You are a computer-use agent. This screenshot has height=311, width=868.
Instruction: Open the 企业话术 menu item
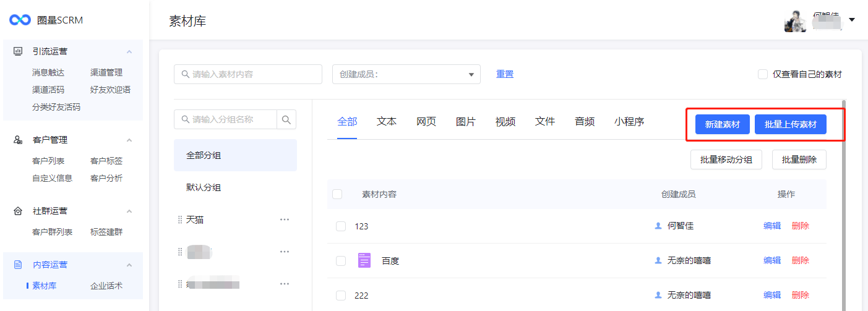coord(106,286)
